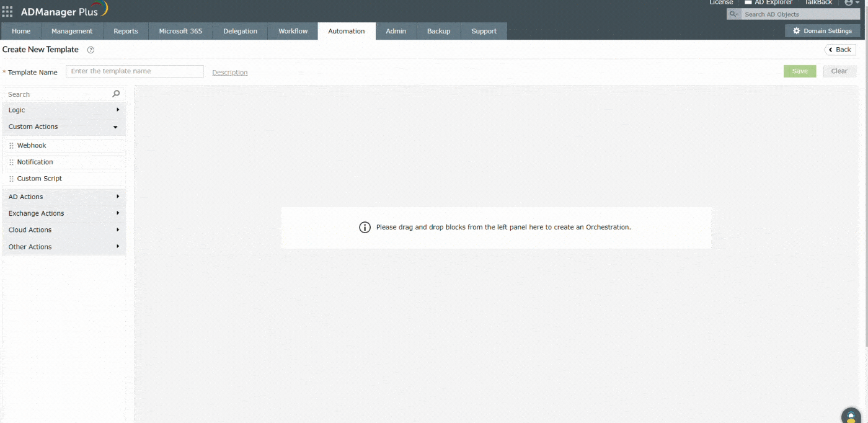This screenshot has width=868, height=423.
Task: Open the chatbot assistant icon bottom right
Action: [x=851, y=414]
